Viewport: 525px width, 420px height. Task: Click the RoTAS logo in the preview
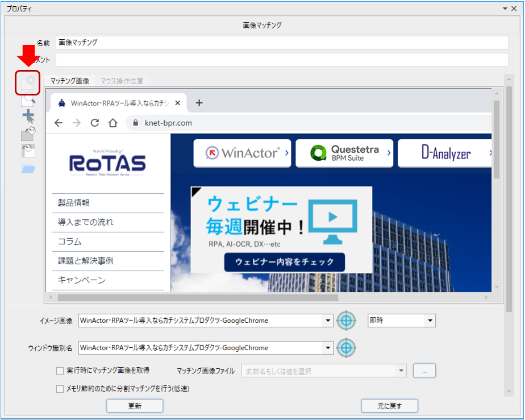coord(107,163)
